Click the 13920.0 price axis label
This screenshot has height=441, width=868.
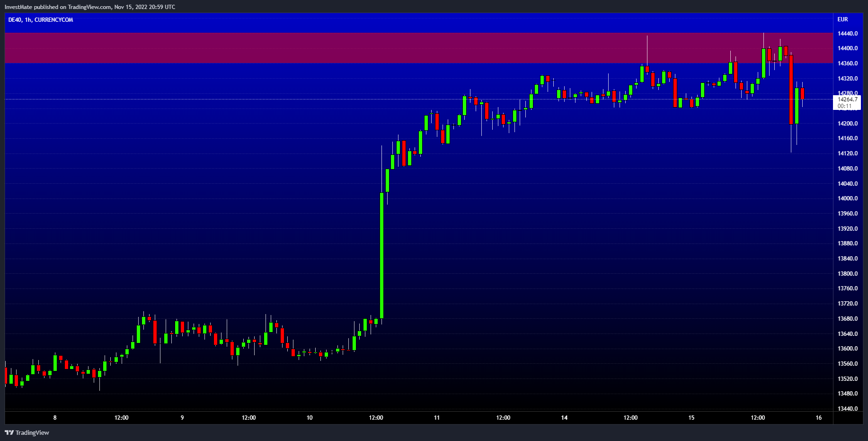[848, 229]
